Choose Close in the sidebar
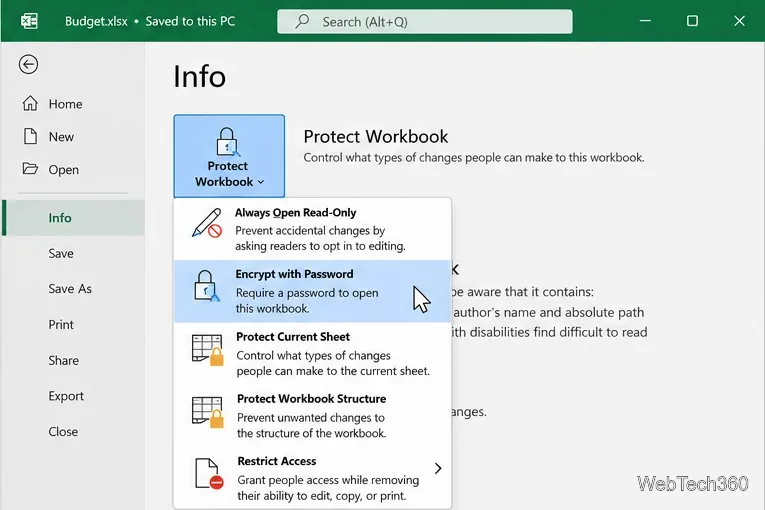The height and width of the screenshot is (510, 765). (x=63, y=431)
